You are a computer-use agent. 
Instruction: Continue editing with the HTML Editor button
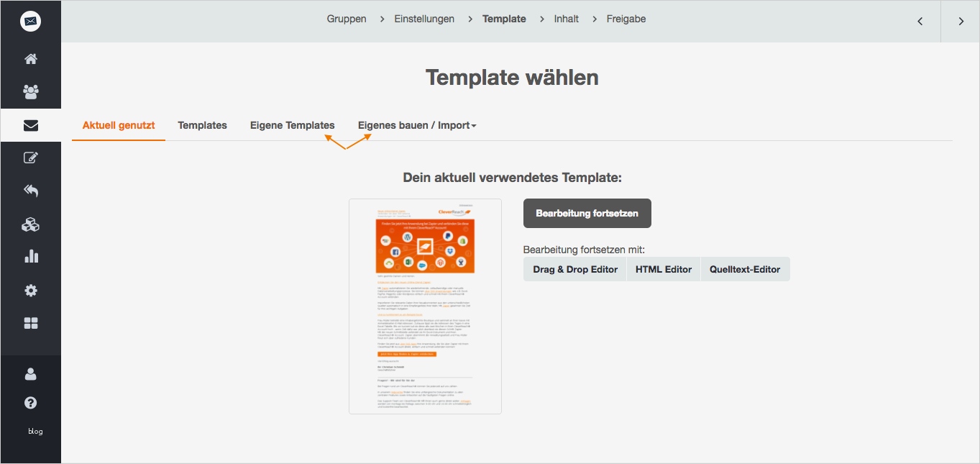pyautogui.click(x=663, y=269)
